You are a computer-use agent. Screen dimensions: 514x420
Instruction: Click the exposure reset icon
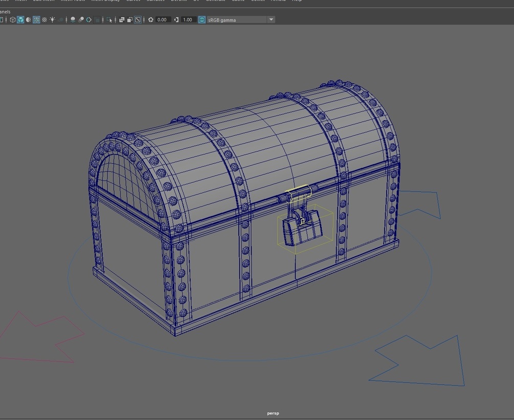point(151,19)
